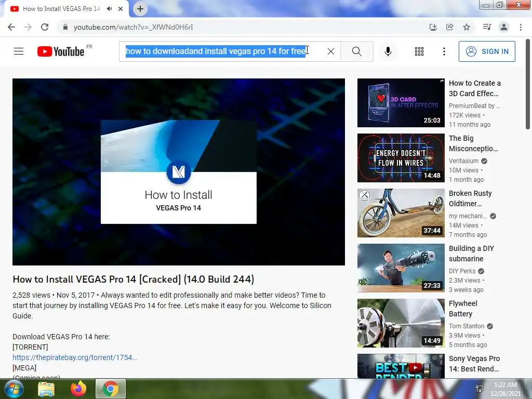Click the Tom Stanton channel name
Screen dimensions: 532x399
pyautogui.click(x=467, y=326)
